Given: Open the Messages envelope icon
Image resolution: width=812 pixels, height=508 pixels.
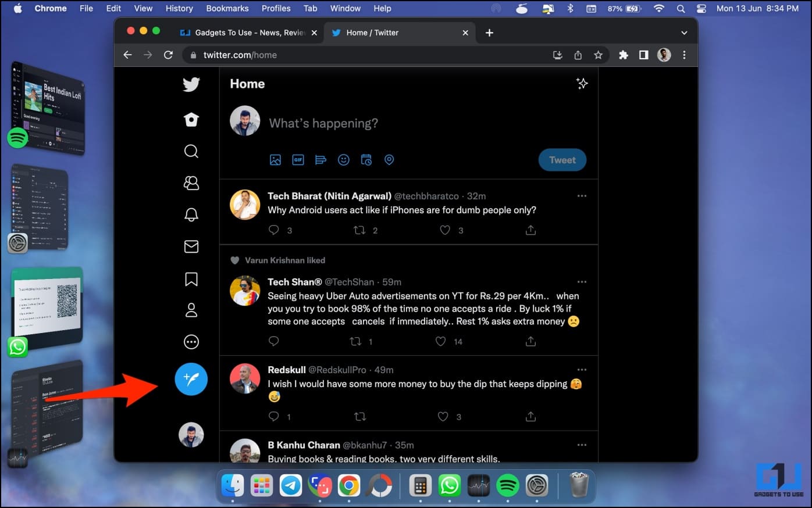Looking at the screenshot, I should click(191, 246).
